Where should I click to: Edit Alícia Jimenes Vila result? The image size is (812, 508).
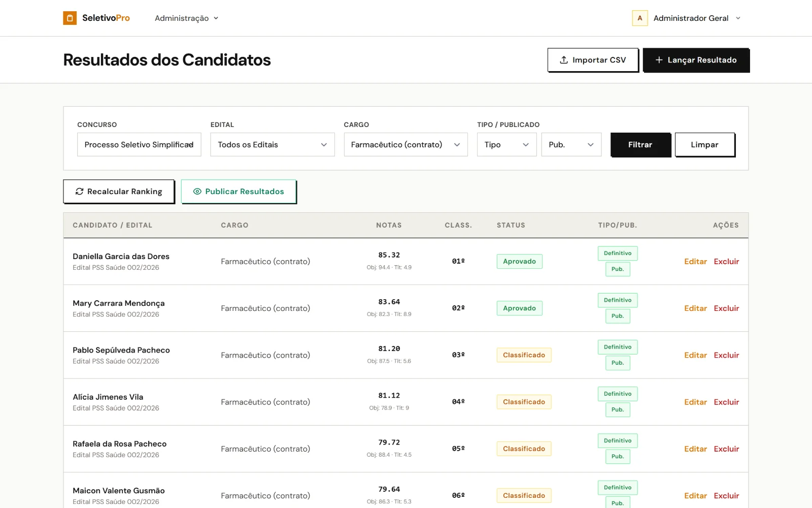(695, 402)
